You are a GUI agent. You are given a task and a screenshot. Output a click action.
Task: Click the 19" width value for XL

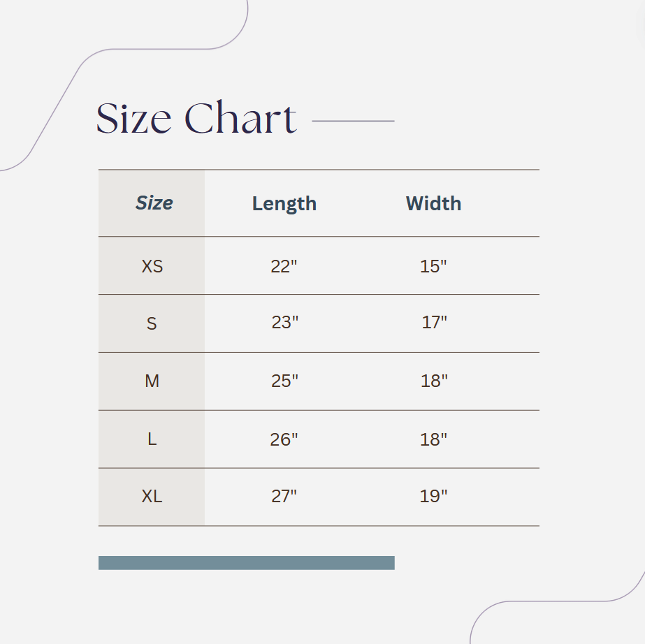433,497
